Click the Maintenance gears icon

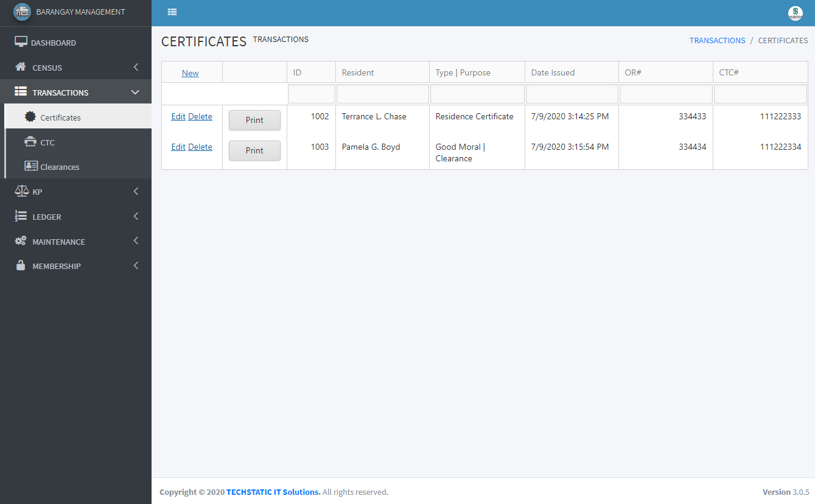21,241
